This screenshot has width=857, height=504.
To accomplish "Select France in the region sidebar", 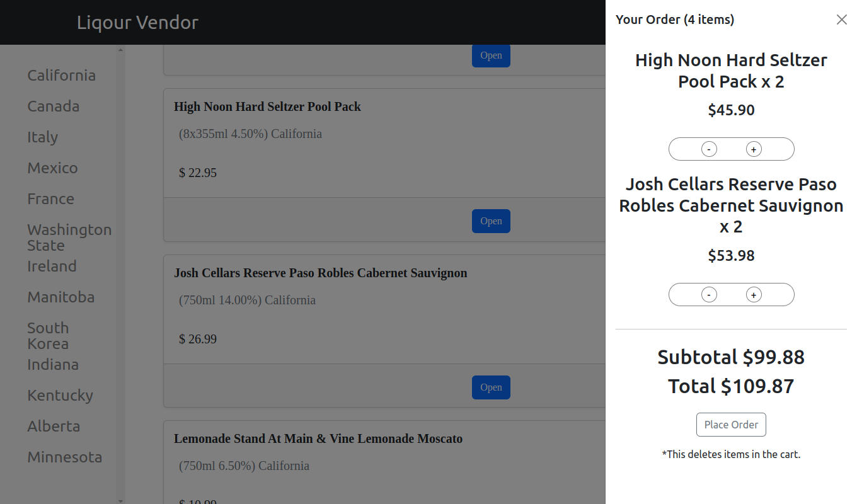I will click(50, 198).
